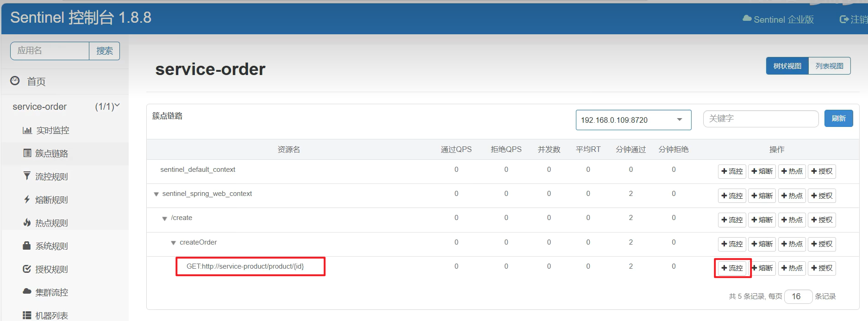Click GET:http://service-product/product/{id} resource name
Screen dimensions: 868x321
pos(245,266)
